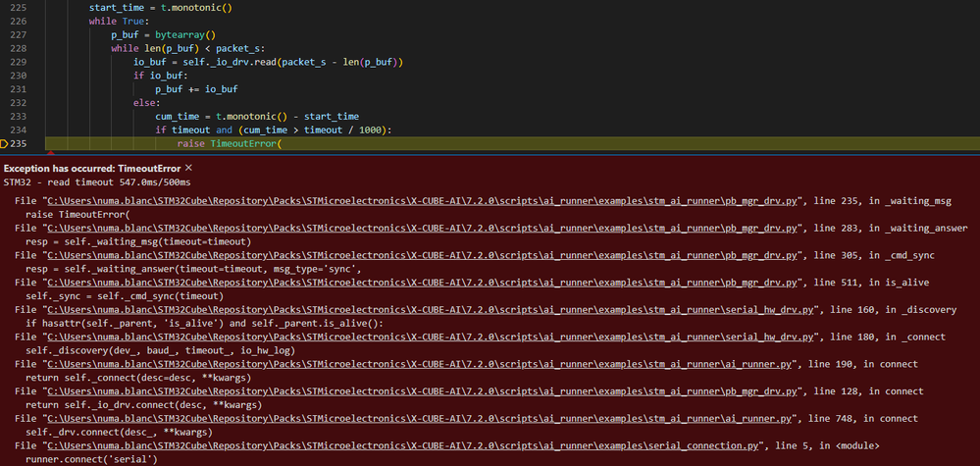
Task: Place cursor on cum_time assignment on line 233
Action: [257, 117]
